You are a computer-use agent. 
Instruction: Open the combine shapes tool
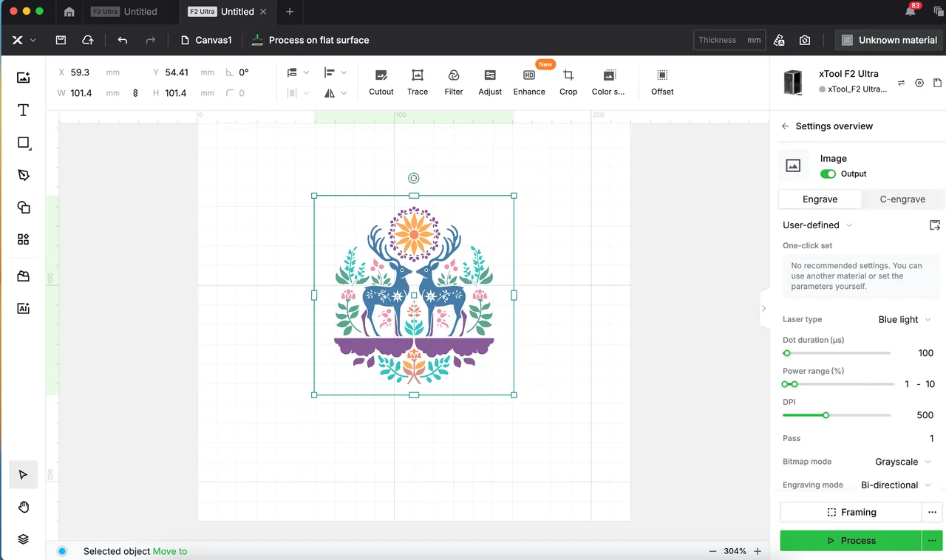[x=23, y=208]
